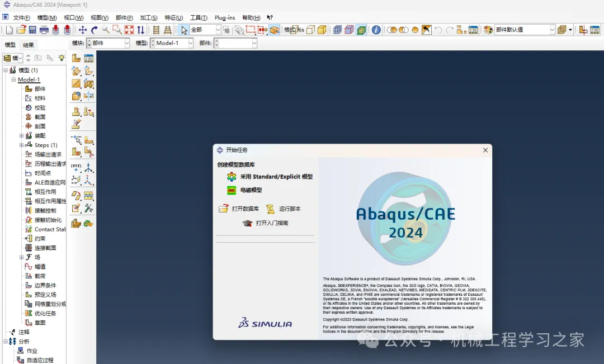This screenshot has width=604, height=364.
Task: Click the selection arrow cursor tool
Action: click(x=184, y=30)
